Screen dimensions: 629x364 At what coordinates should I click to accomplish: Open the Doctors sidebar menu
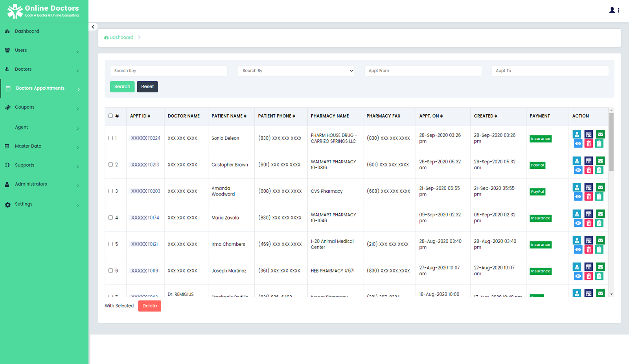(23, 69)
